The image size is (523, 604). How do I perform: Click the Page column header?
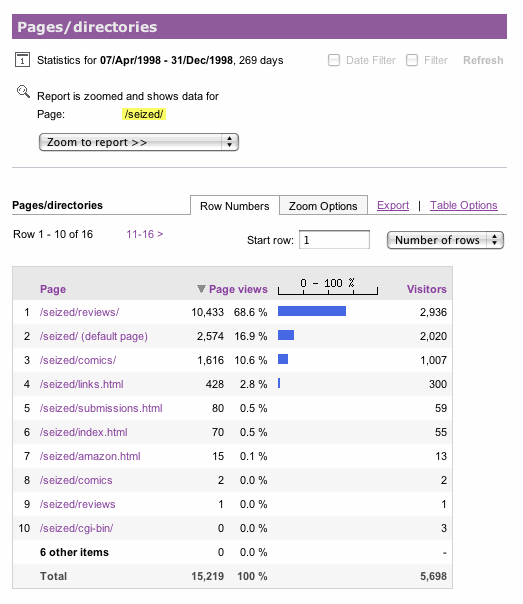pos(53,289)
